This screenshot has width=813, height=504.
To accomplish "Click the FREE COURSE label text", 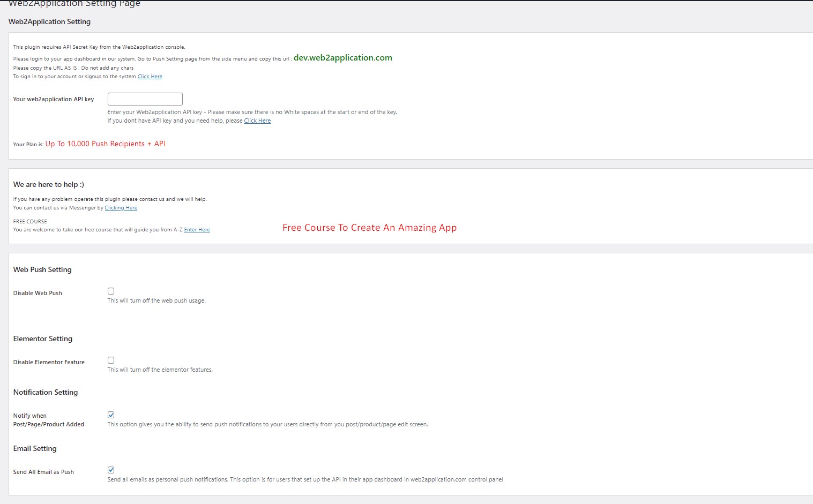I will click(30, 221).
